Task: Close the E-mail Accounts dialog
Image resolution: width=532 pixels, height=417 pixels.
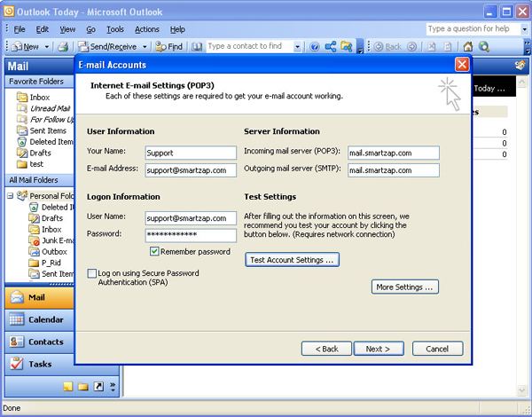Action: [462, 65]
